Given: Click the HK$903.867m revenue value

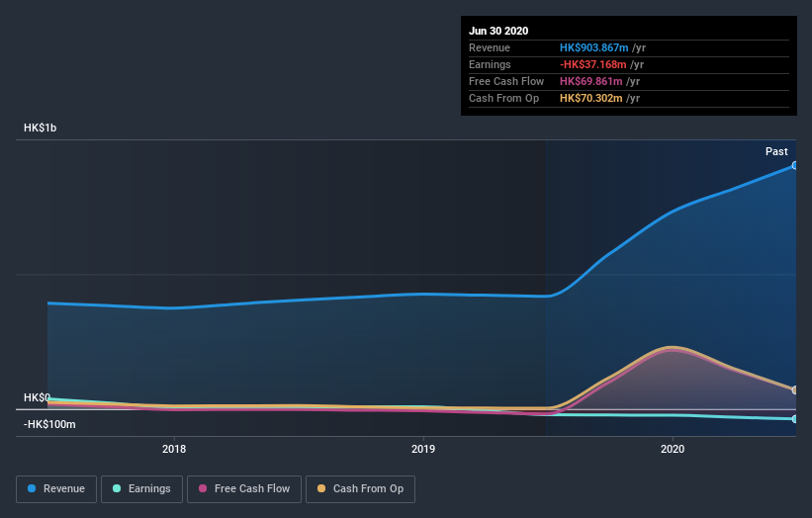Looking at the screenshot, I should 594,47.
